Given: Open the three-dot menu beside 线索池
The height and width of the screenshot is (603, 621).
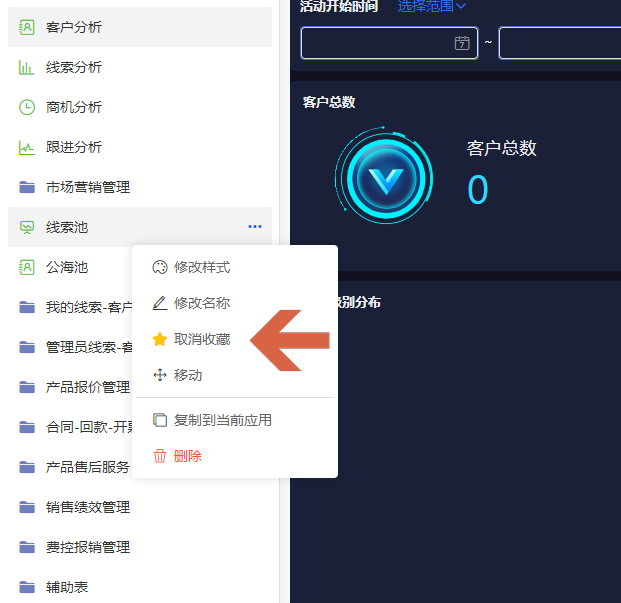Looking at the screenshot, I should (x=255, y=226).
